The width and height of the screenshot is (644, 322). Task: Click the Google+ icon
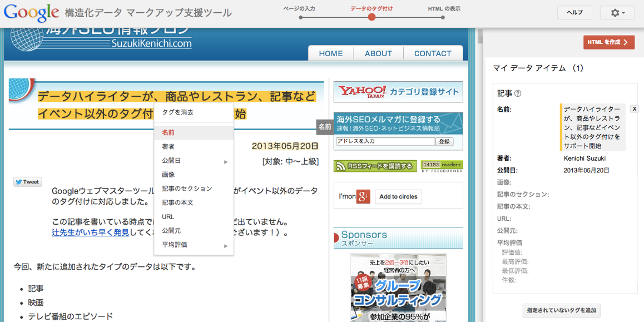[x=363, y=197]
